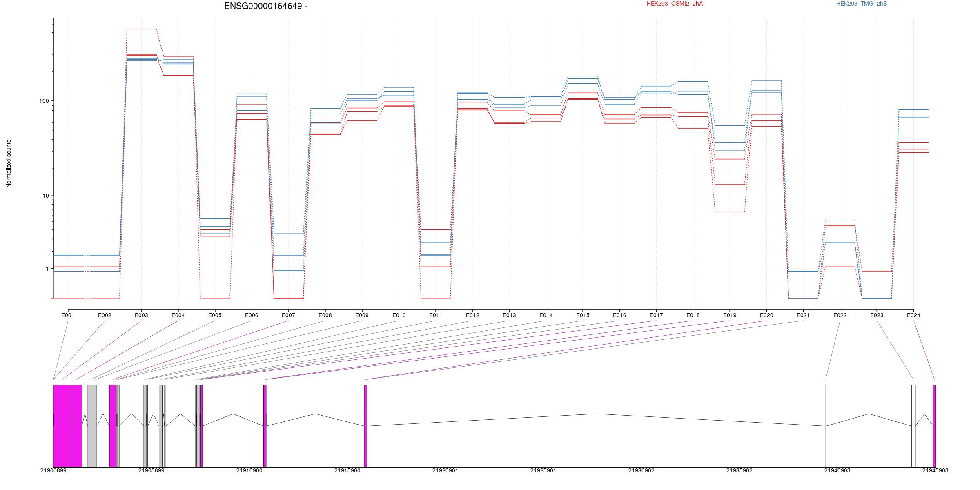Click exon label E001
Image resolution: width=980 pixels, height=490 pixels.
pos(68,315)
